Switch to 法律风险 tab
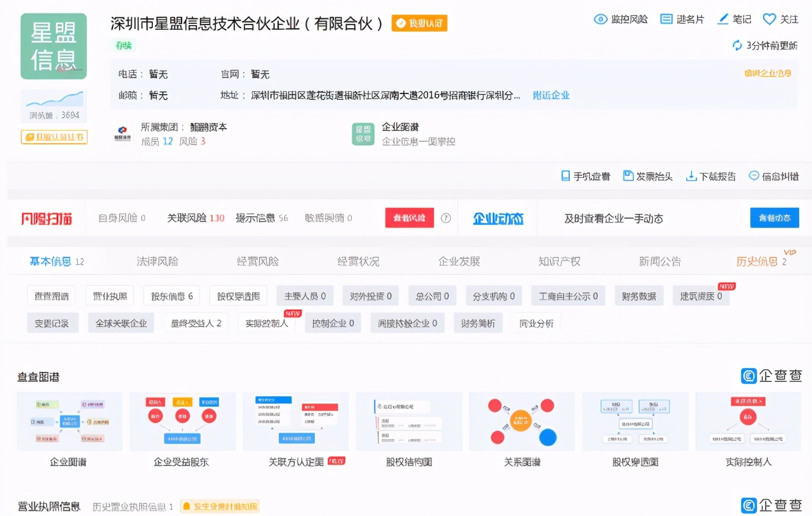This screenshot has width=812, height=516. pos(158,262)
